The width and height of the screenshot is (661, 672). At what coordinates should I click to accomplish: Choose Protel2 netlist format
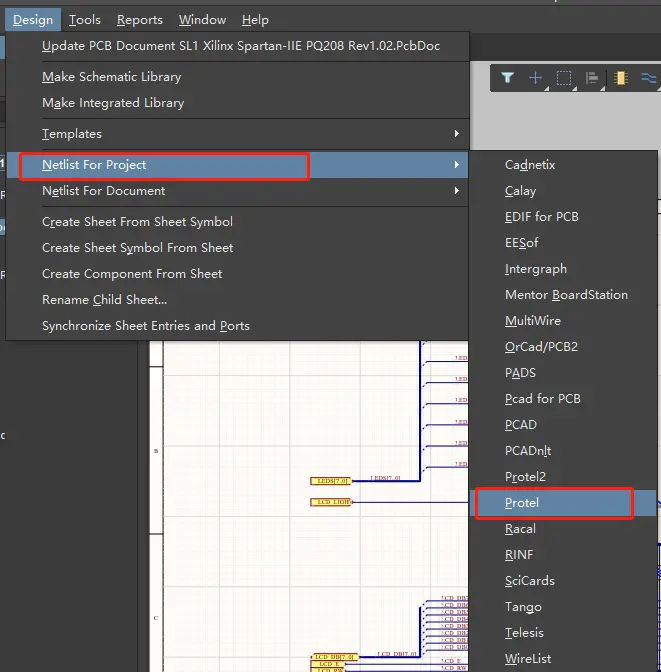(x=564, y=477)
